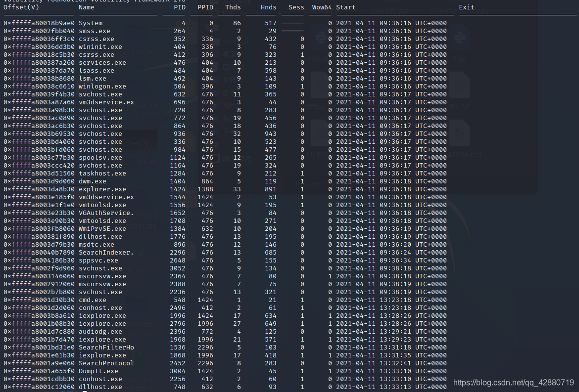The height and width of the screenshot is (392, 579).
Task: Click the Sess column header
Action: click(x=296, y=7)
